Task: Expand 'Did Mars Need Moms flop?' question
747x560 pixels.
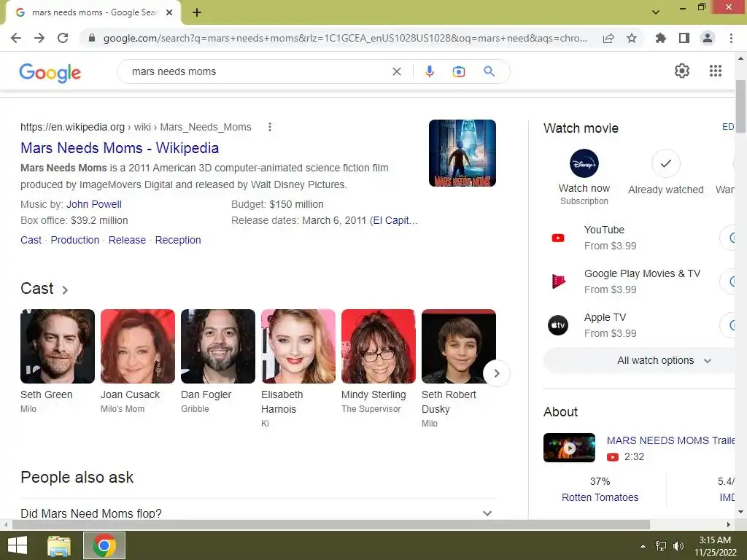Action: click(258, 513)
